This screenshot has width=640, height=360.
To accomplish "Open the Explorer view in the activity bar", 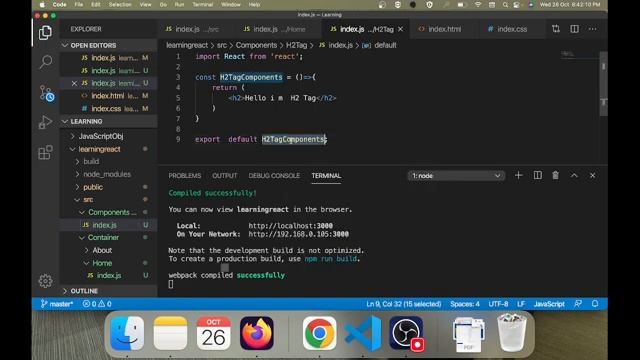I will [45, 33].
